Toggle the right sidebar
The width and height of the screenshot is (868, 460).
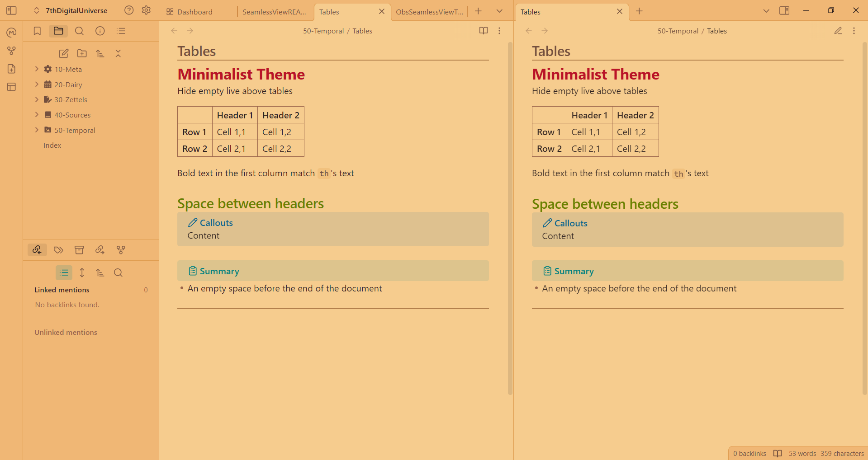[784, 11]
